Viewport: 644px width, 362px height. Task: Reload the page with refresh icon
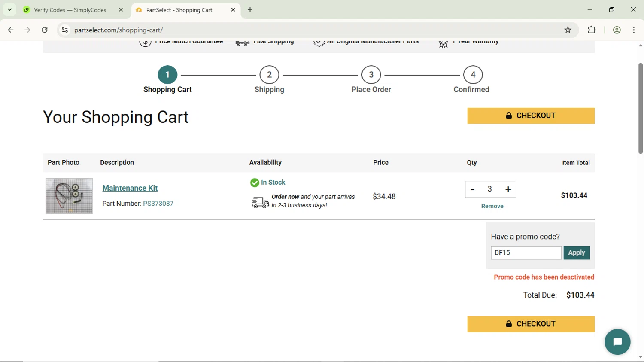point(45,30)
